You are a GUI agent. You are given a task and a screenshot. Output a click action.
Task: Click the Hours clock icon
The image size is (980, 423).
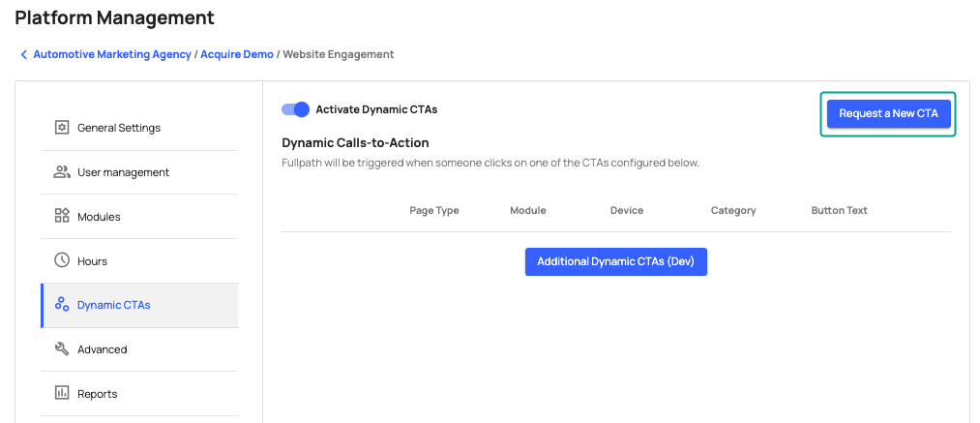[x=62, y=260]
